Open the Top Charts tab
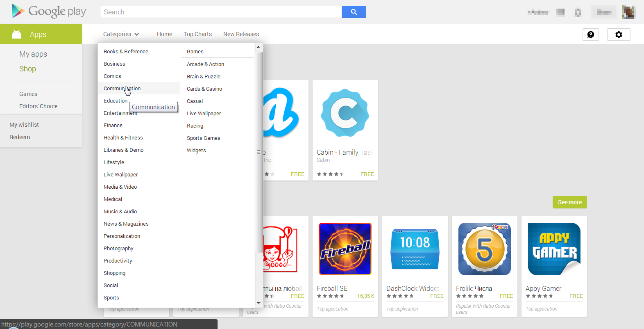This screenshot has width=644, height=329. click(x=197, y=34)
